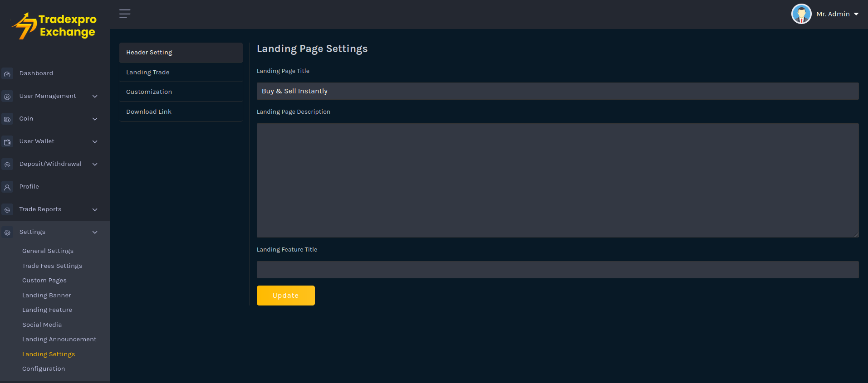This screenshot has height=383, width=868.
Task: Click the Settings gear icon
Action: pos(7,233)
